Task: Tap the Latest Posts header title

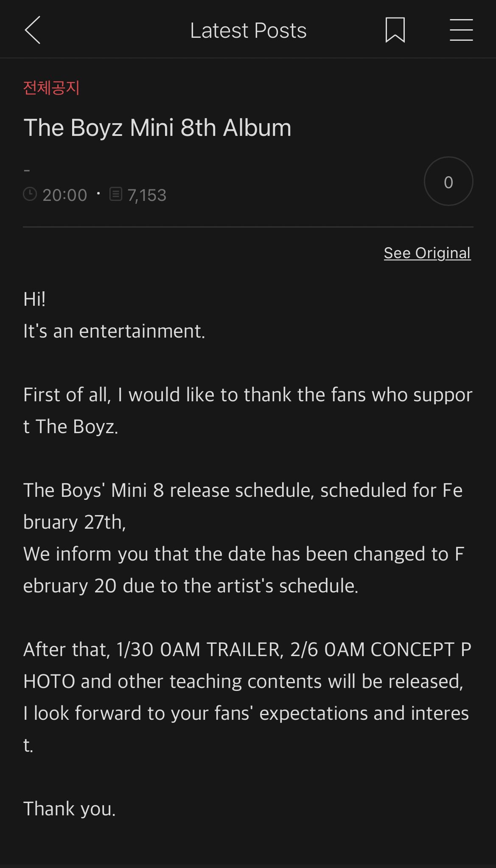Action: tap(248, 31)
